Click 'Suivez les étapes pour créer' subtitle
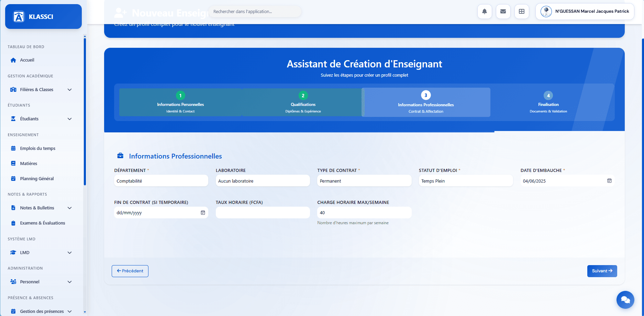 [364, 75]
